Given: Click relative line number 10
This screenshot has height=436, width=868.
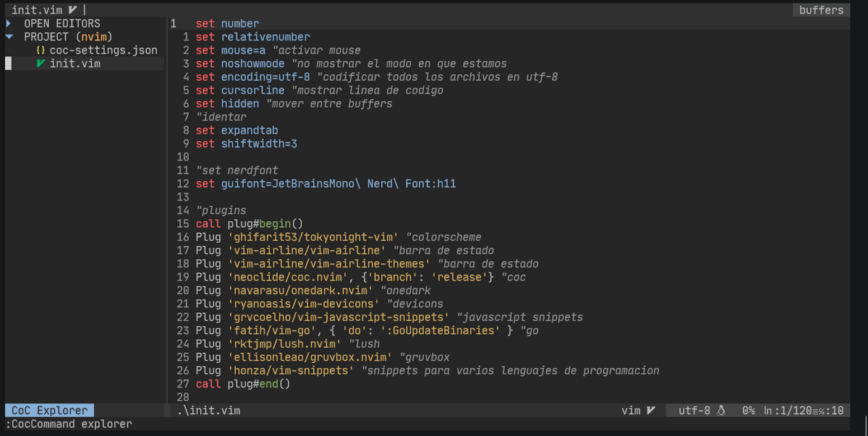Looking at the screenshot, I should point(182,157).
